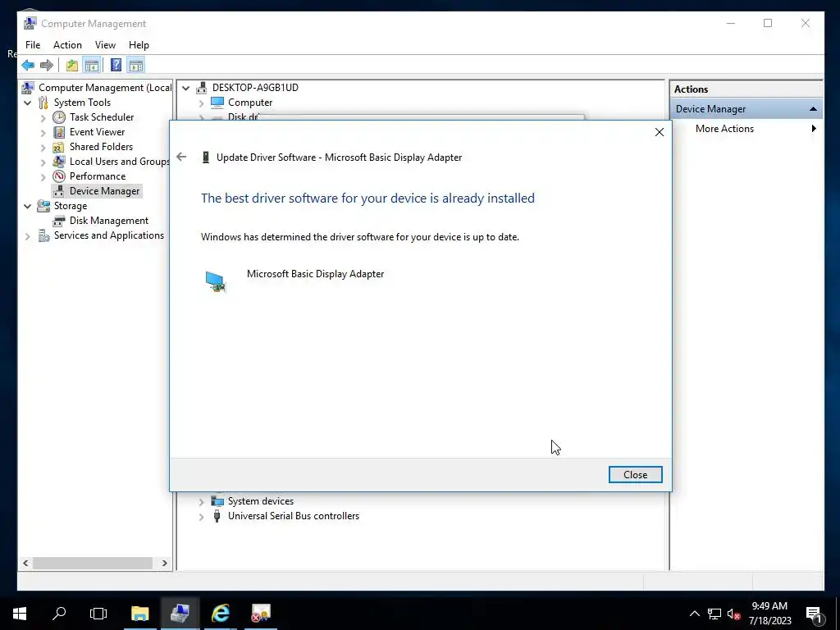Viewport: 840px width, 630px height.
Task: Expand Services and Applications node
Action: pos(28,235)
